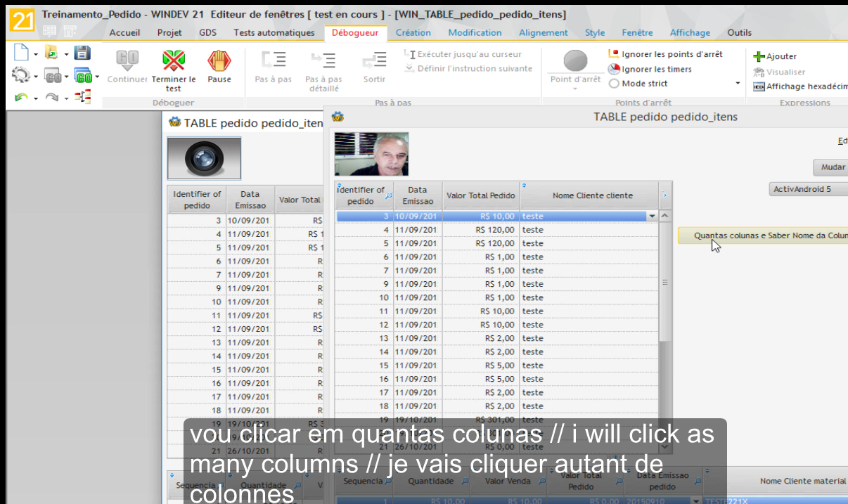Click the green Ajouter plus icon
This screenshot has width=848, height=504.
[759, 56]
